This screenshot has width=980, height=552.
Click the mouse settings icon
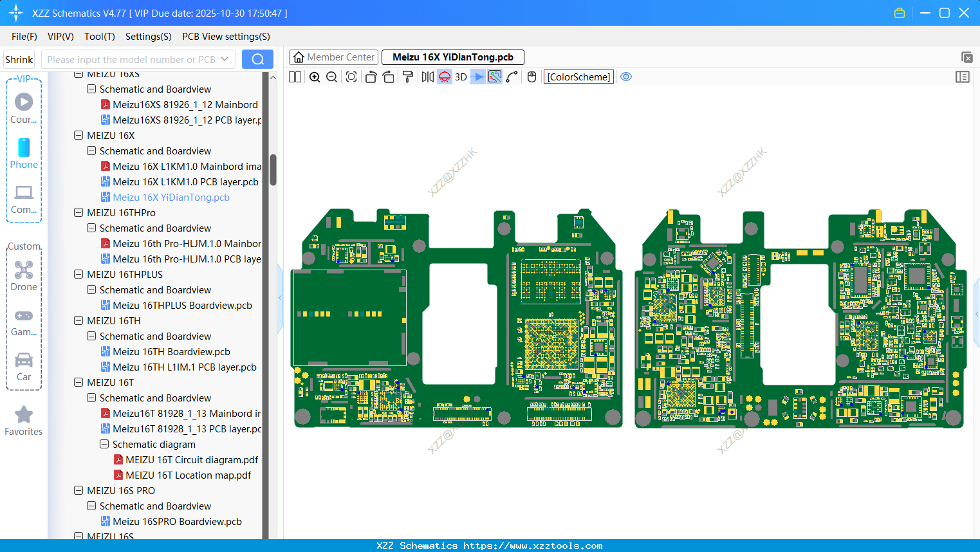532,77
